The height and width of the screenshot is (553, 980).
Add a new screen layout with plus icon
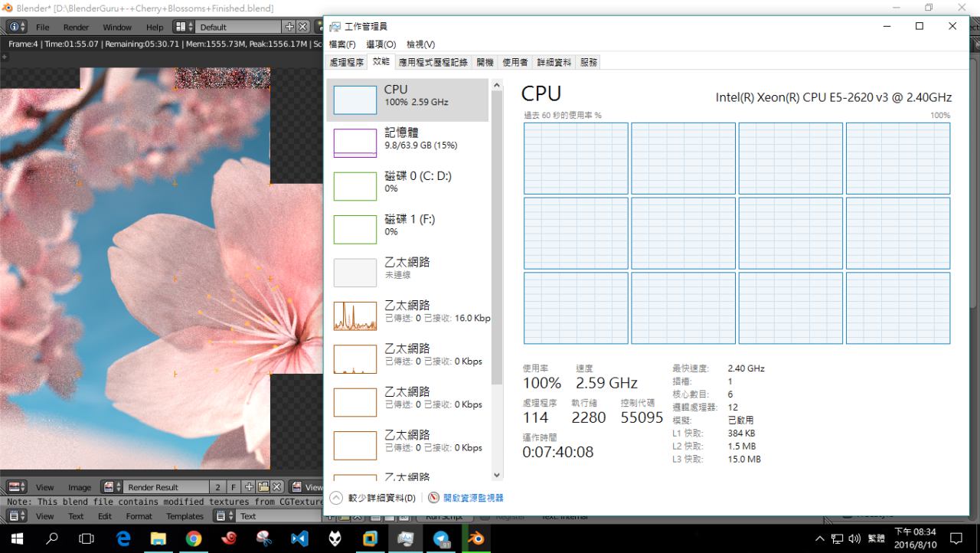coord(289,27)
